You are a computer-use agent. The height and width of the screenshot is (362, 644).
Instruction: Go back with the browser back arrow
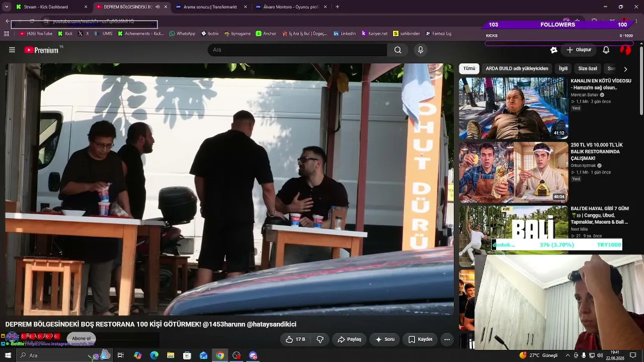point(7,21)
